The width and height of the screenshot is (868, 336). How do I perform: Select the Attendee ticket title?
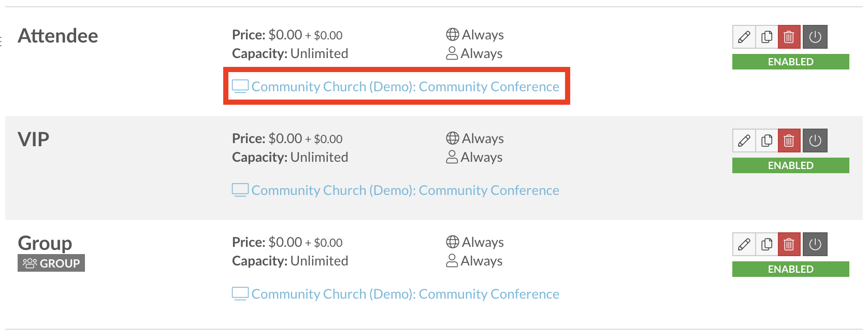point(58,36)
